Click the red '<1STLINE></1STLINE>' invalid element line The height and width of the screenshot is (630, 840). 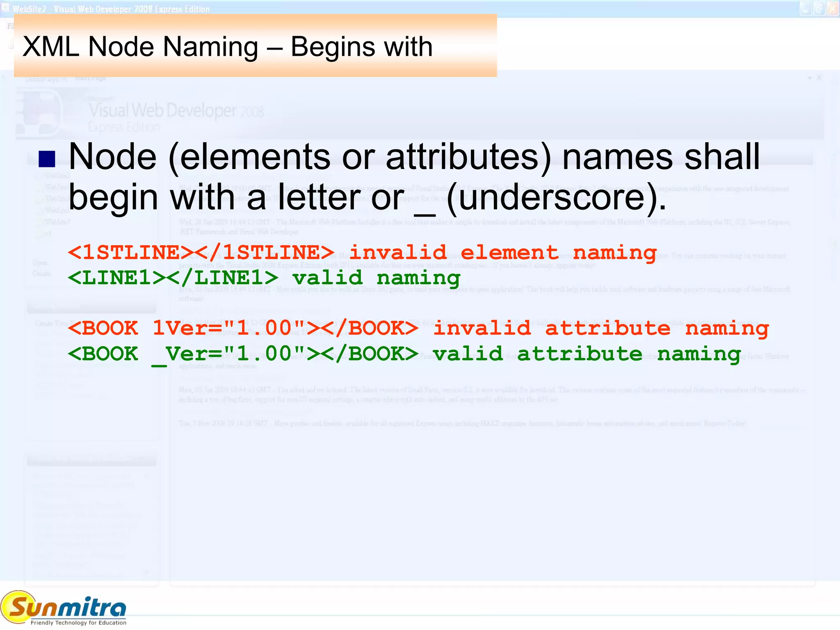[x=363, y=252]
